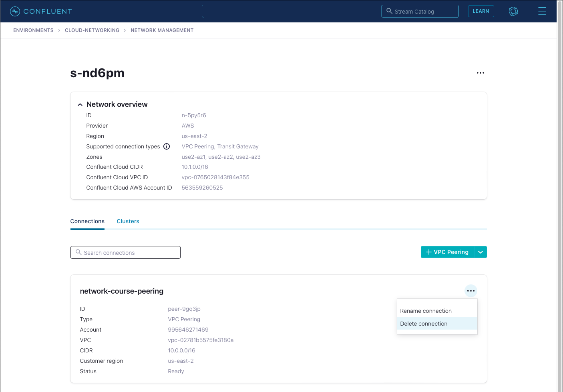
Task: Open the support lifebuoy icon
Action: click(513, 11)
